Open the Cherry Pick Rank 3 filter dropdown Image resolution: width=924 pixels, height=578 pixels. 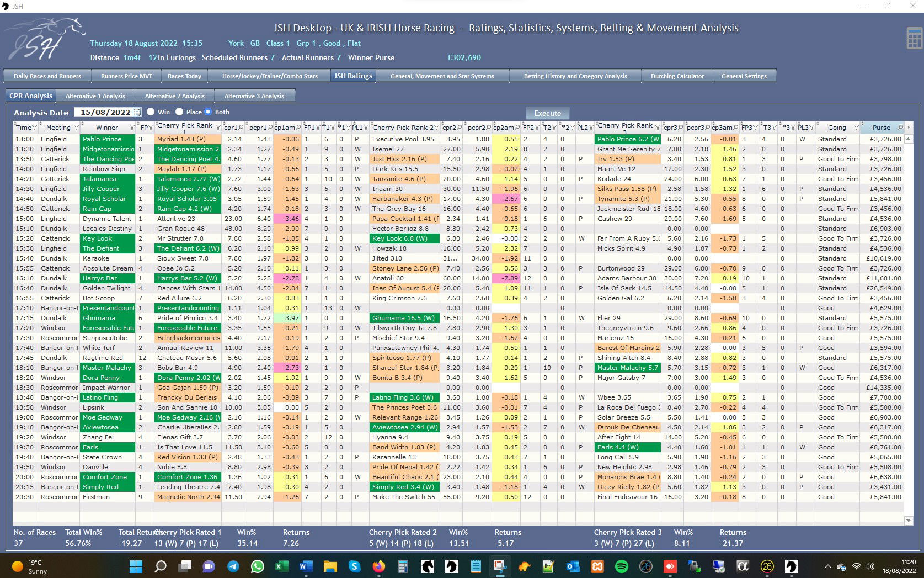(658, 128)
